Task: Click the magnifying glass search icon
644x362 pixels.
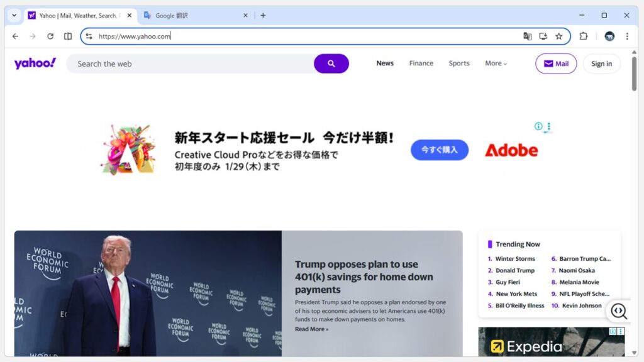Action: coord(331,63)
